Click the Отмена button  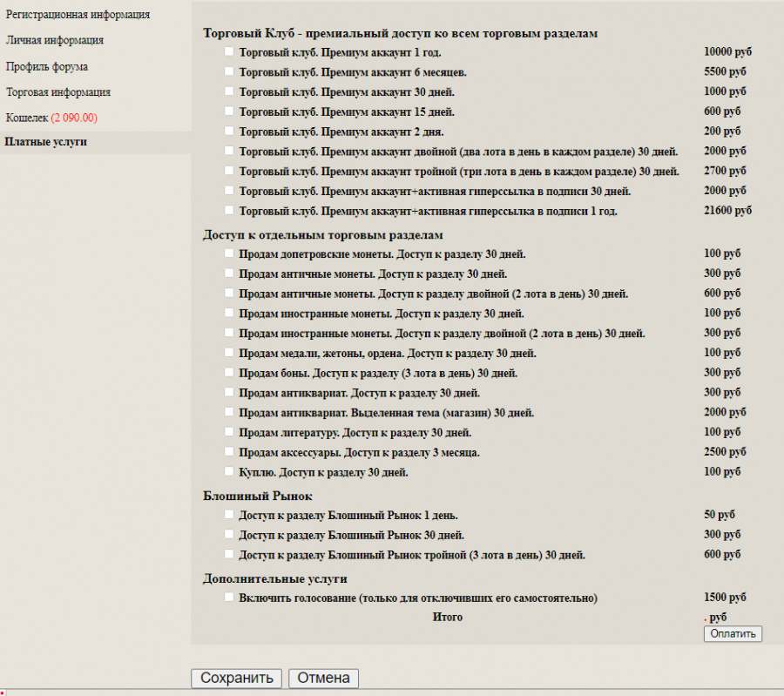[x=323, y=678]
